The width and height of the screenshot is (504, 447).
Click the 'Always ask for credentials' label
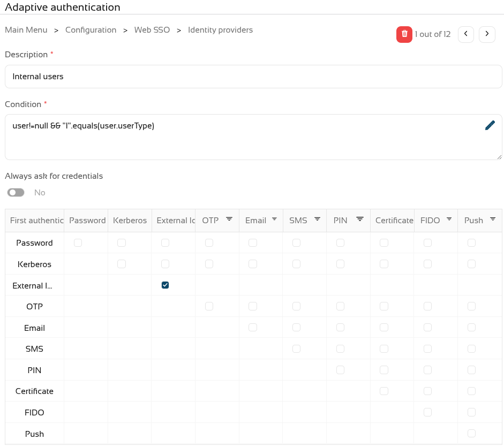(54, 176)
